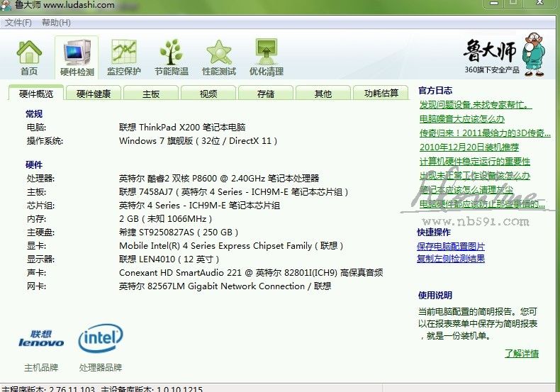Viewport: 560px width, 392px height.
Task: Click the 显卡: row label
Action: (36, 246)
